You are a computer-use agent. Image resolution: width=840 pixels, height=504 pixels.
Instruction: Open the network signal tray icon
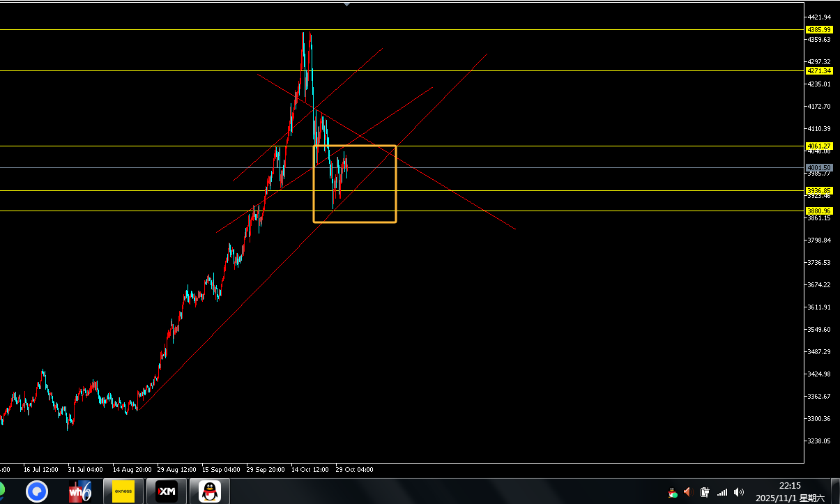click(x=722, y=493)
